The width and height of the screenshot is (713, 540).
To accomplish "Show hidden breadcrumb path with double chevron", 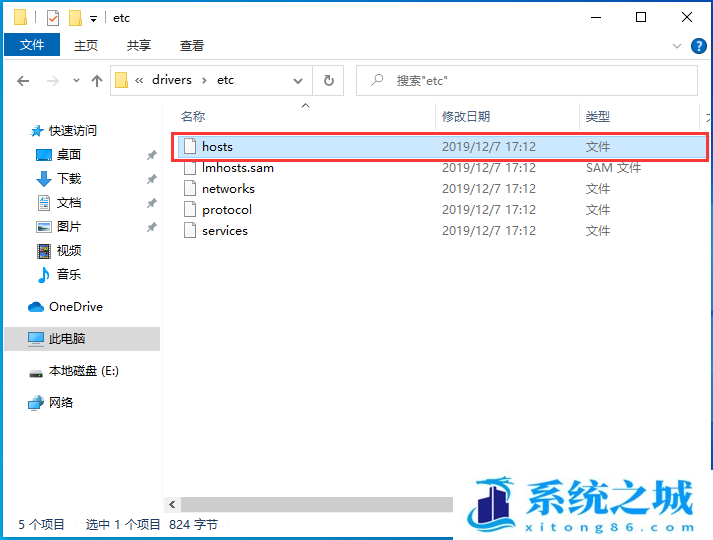I will tap(139, 80).
